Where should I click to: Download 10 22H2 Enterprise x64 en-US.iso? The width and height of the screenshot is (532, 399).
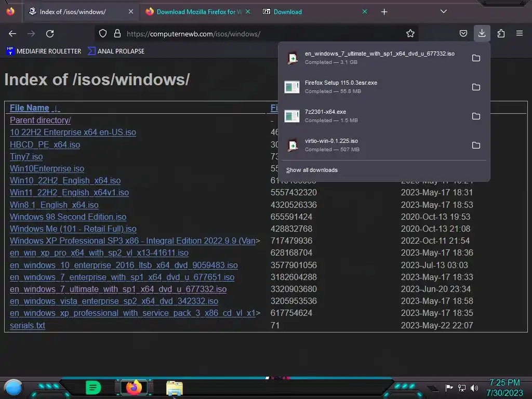pos(73,132)
